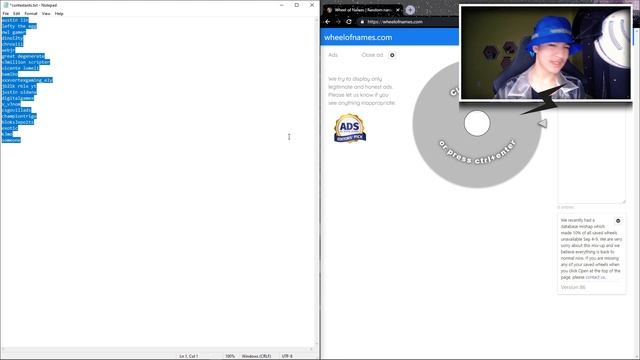Focus the browser address bar showing wheelofnames.com
The image size is (640, 360).
coord(408,22)
